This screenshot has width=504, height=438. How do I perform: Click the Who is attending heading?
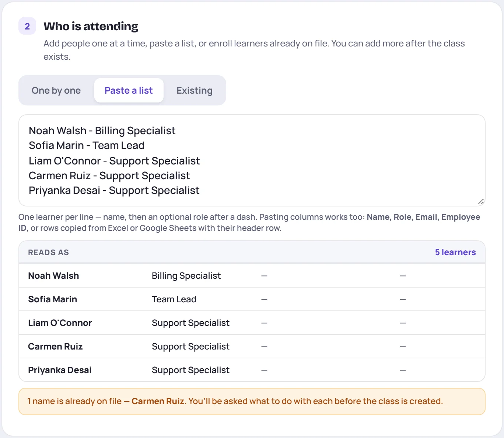(x=91, y=26)
